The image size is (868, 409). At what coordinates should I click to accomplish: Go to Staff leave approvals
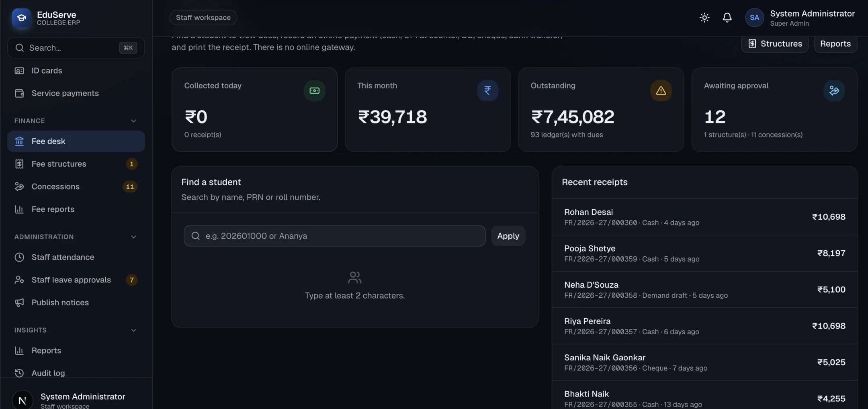click(76, 280)
